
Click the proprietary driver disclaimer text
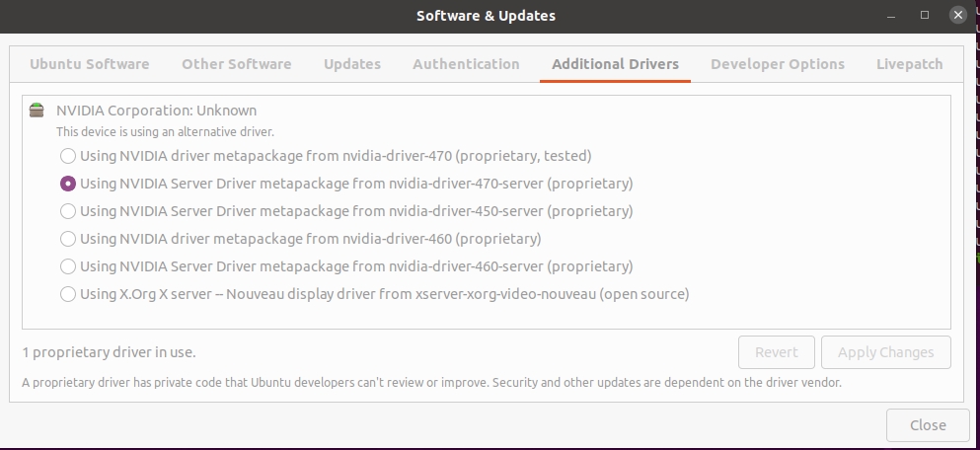point(432,383)
